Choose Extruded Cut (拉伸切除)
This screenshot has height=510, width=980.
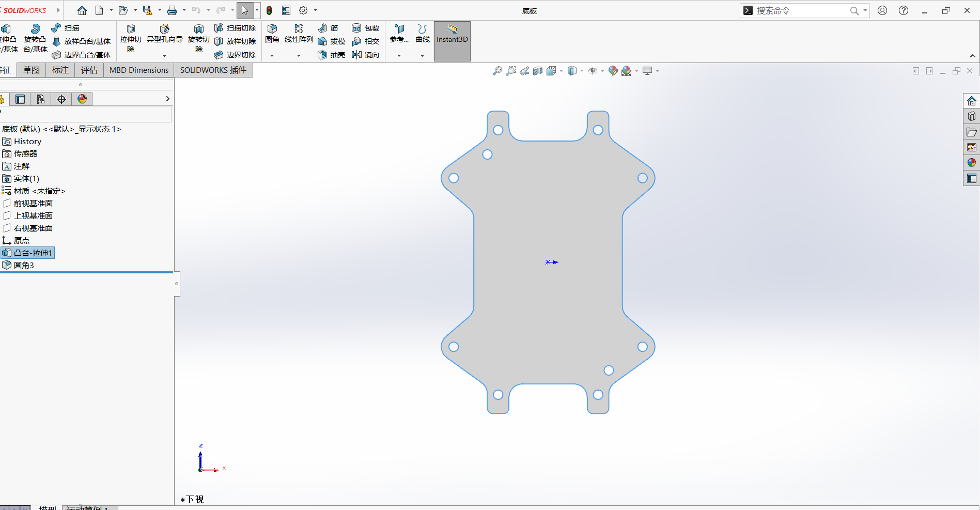pyautogui.click(x=131, y=38)
